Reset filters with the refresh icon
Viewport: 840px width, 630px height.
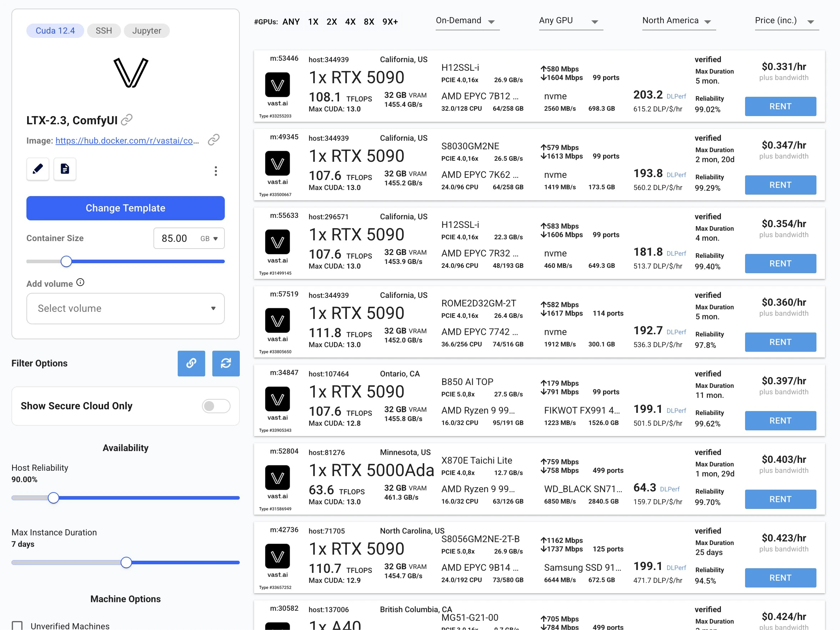pyautogui.click(x=226, y=364)
